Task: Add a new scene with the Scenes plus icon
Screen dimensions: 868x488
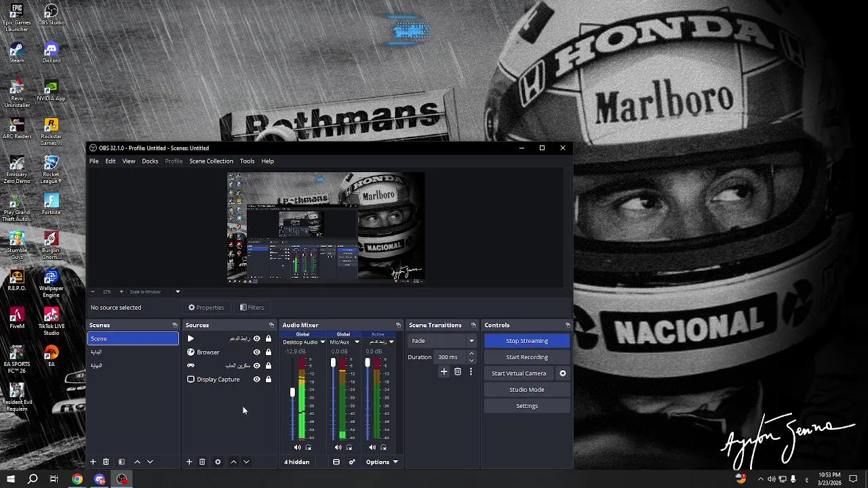Action: [93, 462]
